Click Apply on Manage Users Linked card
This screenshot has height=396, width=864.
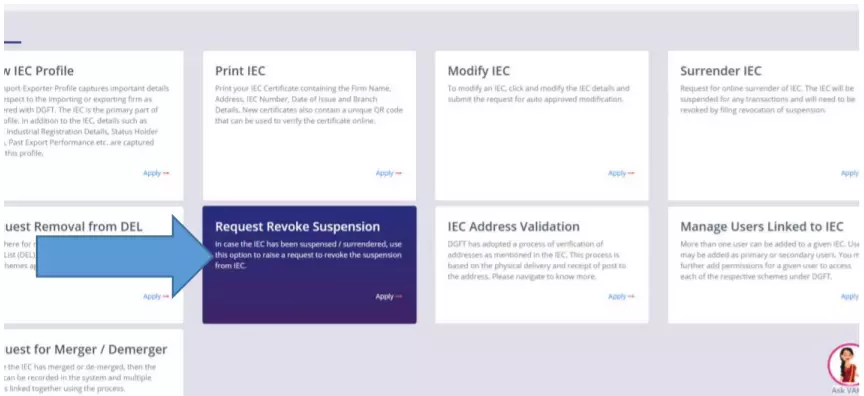(x=850, y=296)
